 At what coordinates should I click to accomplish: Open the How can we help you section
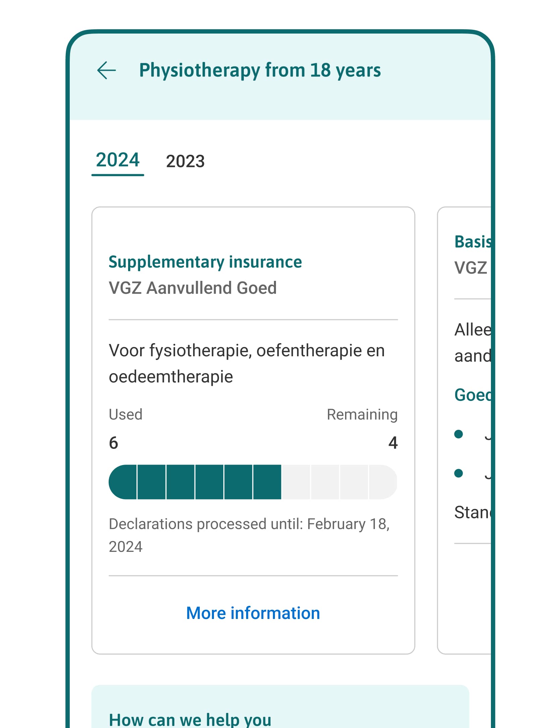[x=190, y=719]
